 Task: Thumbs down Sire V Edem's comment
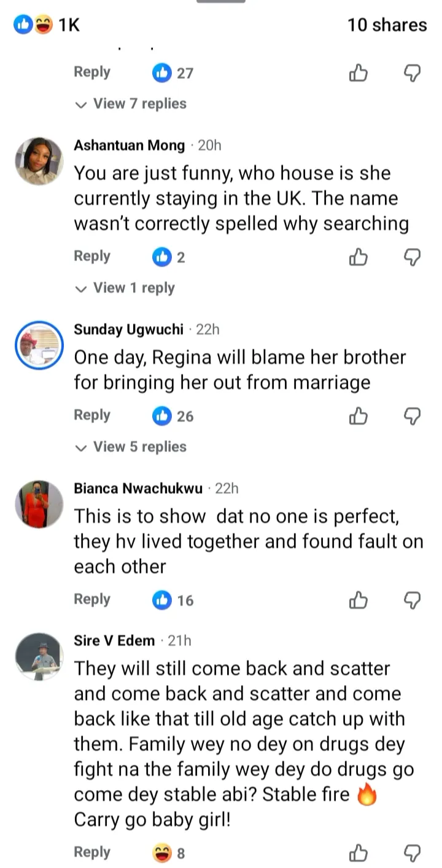(413, 853)
